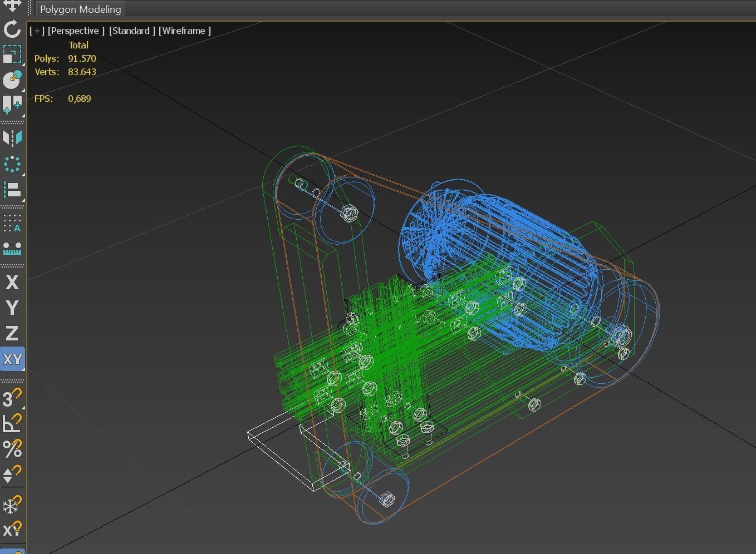Image resolution: width=756 pixels, height=554 pixels.
Task: Activate the Measure Distance ruler tool
Action: 12,248
